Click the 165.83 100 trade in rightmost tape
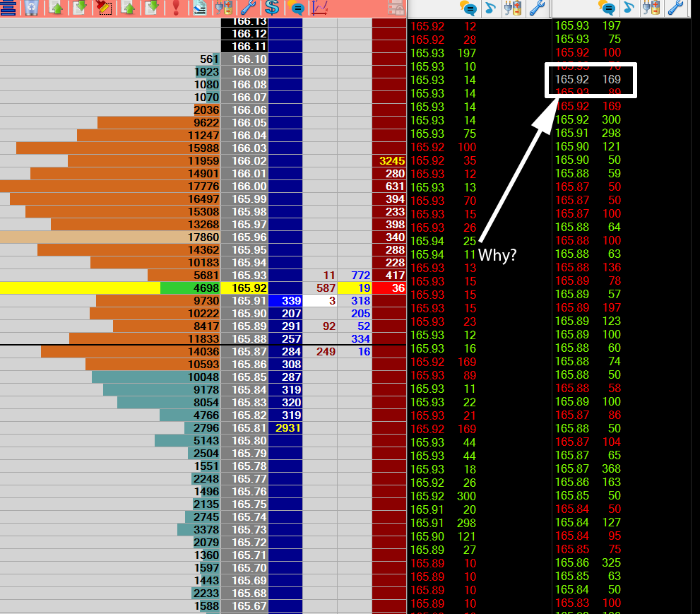 [588, 603]
